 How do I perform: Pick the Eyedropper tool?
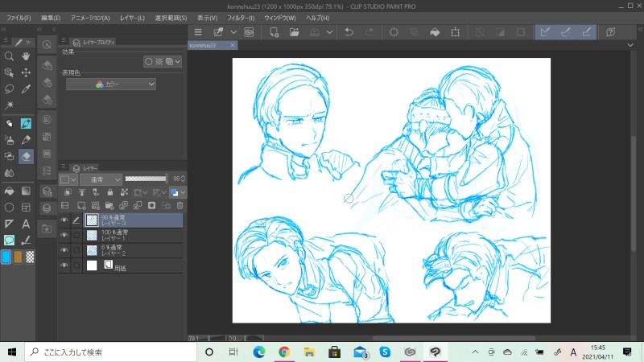tap(27, 89)
